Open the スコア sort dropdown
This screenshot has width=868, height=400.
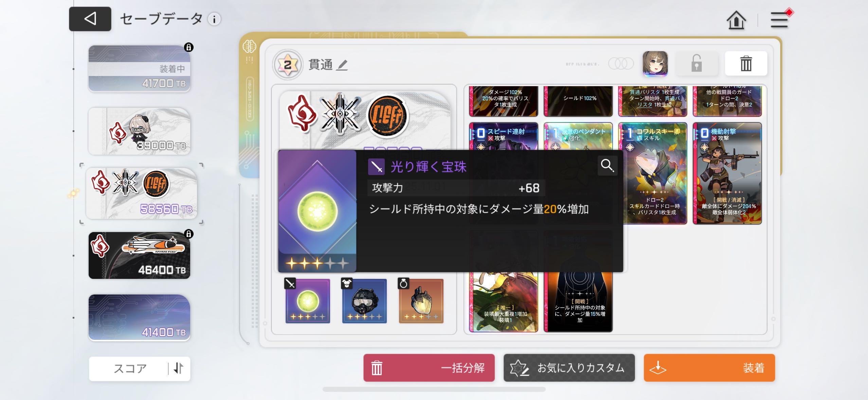tap(130, 368)
